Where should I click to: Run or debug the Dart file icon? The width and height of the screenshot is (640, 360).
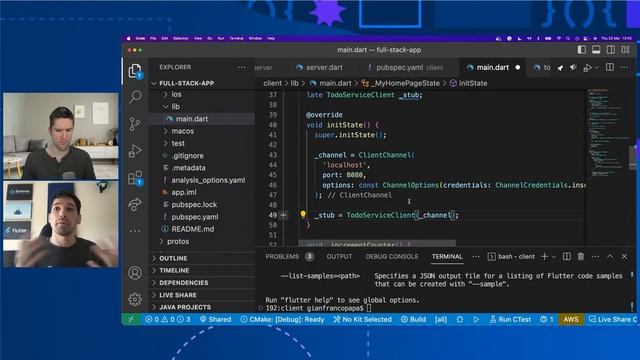click(x=587, y=68)
